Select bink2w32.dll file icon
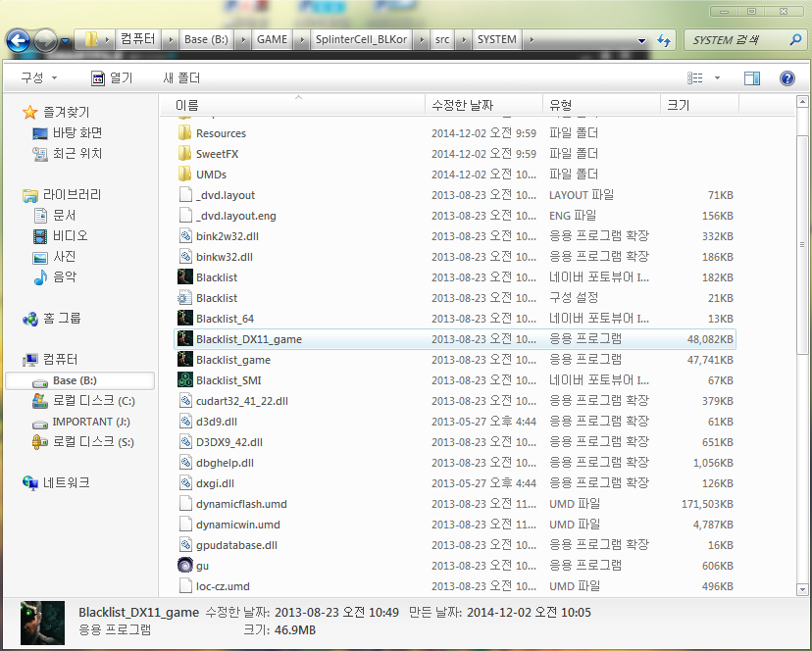The image size is (812, 651). coord(185,236)
